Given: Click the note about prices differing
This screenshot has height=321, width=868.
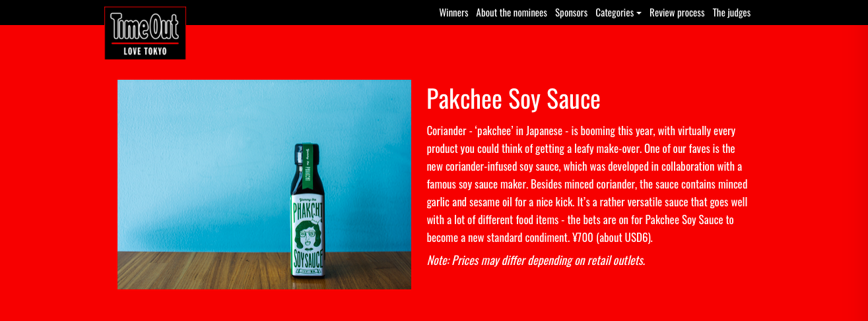Looking at the screenshot, I should [x=536, y=260].
